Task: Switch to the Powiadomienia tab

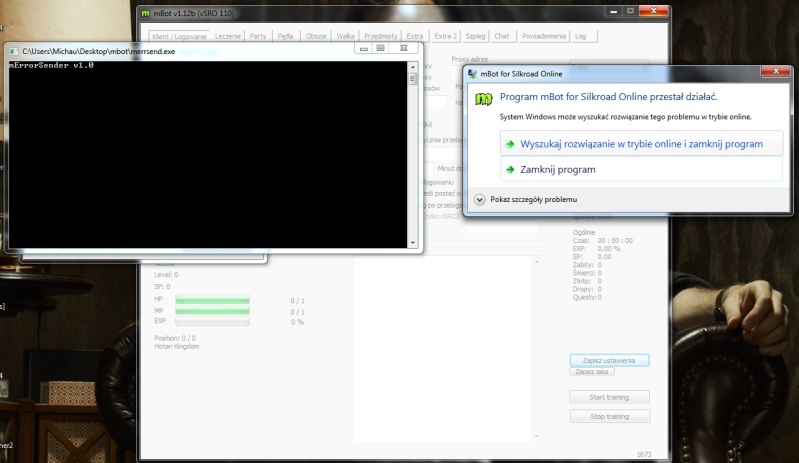Action: tap(544, 36)
